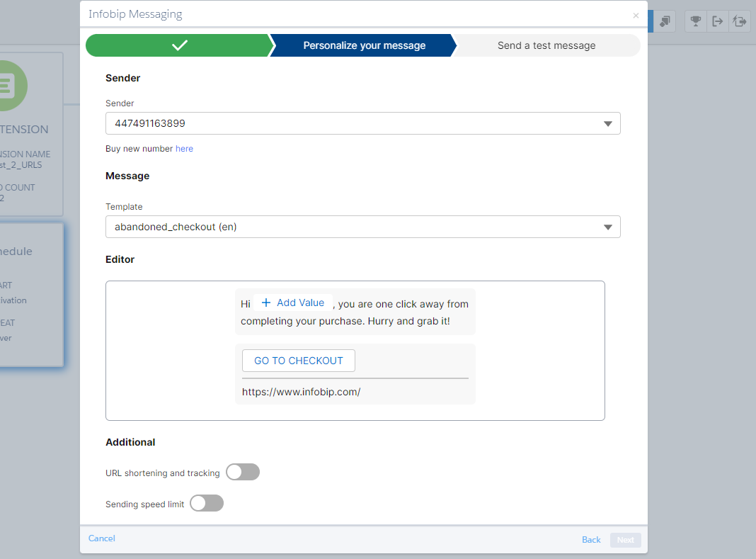Click the message text 'you are one click away from'
The width and height of the screenshot is (756, 559).
(x=403, y=304)
